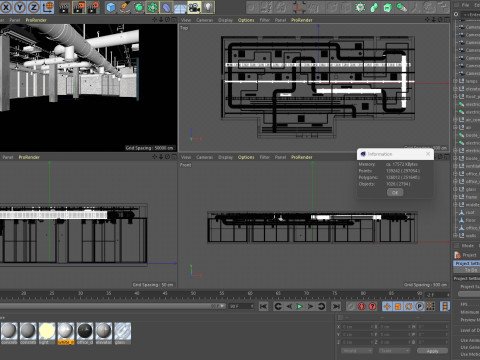Open the Bend deformer icon
Viewport: 480px width, 360px height.
click(166, 7)
